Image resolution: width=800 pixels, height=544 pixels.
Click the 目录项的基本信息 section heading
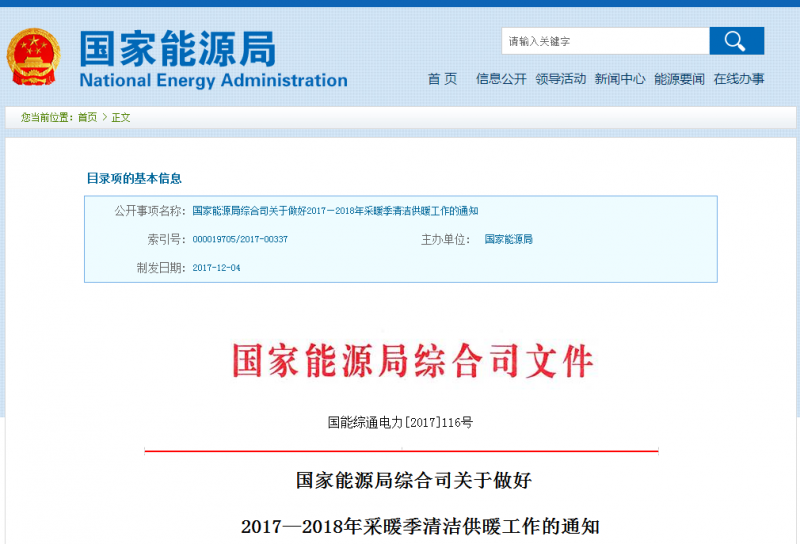134,179
